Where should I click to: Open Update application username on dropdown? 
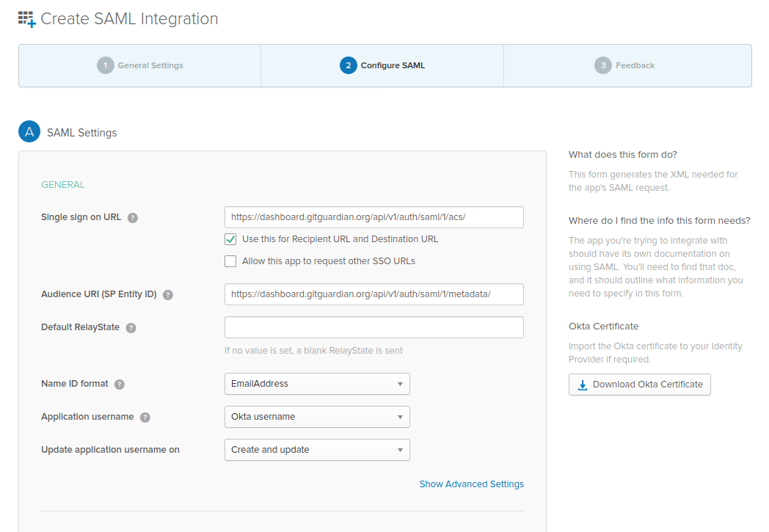click(317, 450)
